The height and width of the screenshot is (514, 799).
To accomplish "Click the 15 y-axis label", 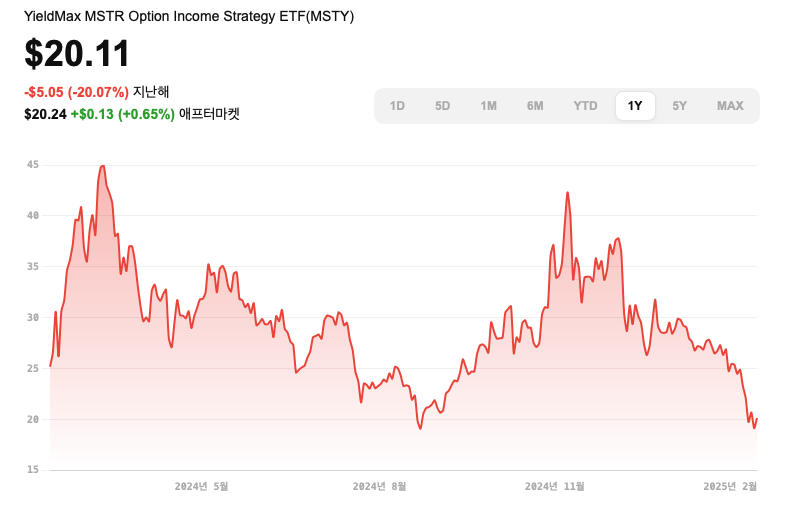I will (x=33, y=470).
